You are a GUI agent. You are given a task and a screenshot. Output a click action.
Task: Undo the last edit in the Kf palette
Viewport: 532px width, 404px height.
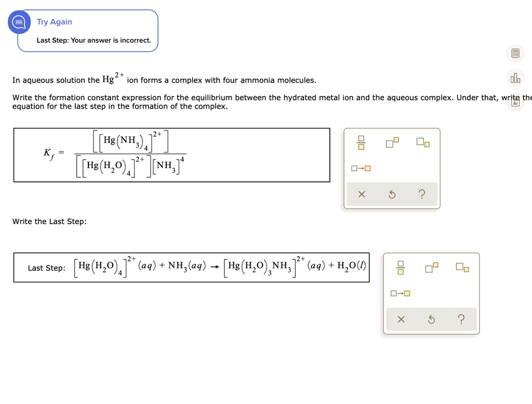coord(392,194)
